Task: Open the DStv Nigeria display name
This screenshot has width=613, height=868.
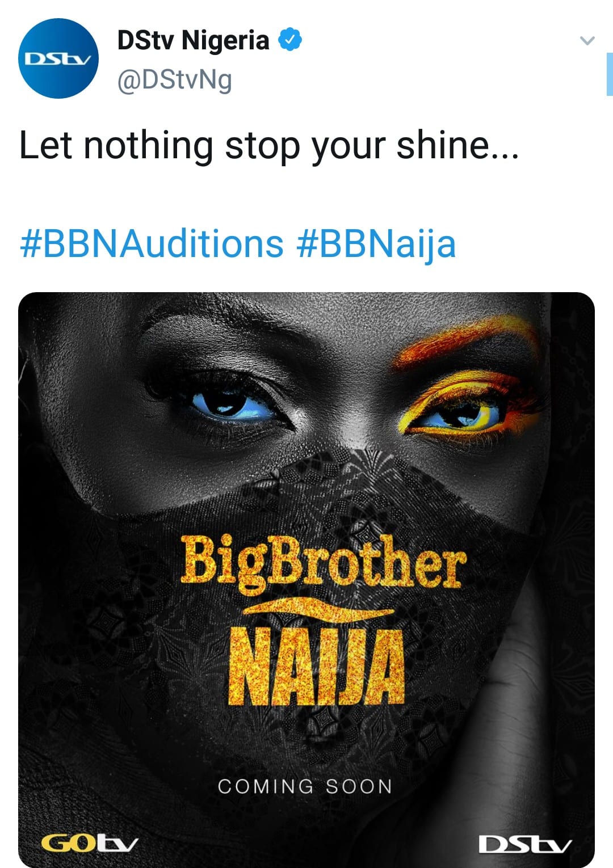Action: pyautogui.click(x=193, y=40)
